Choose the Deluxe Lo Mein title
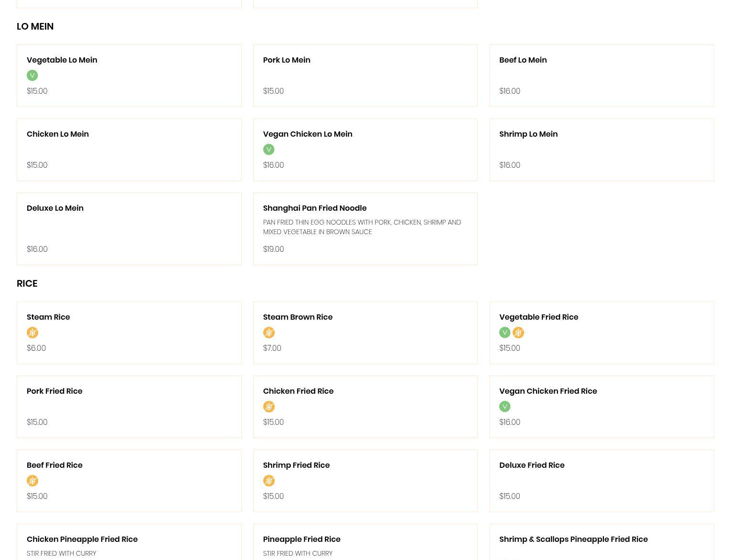Screen dimensions: 731x560 click(x=55, y=208)
